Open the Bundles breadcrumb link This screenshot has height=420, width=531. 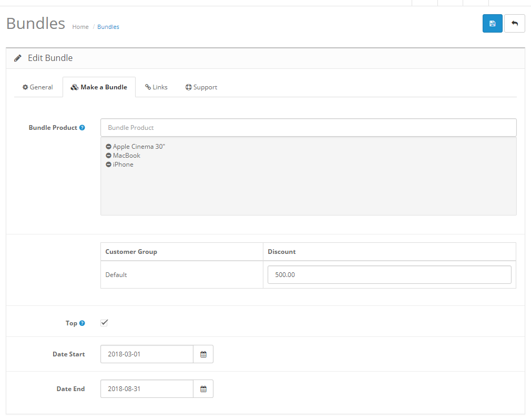coord(108,27)
